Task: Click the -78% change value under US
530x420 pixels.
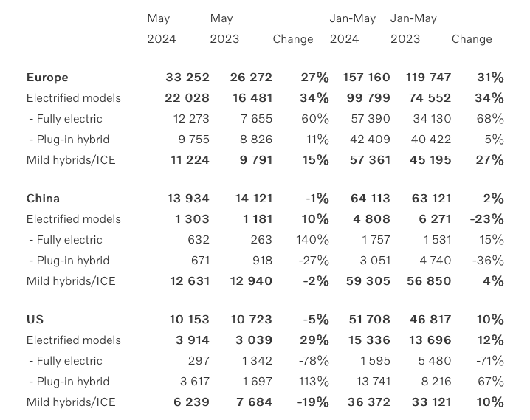Action: 314,361
